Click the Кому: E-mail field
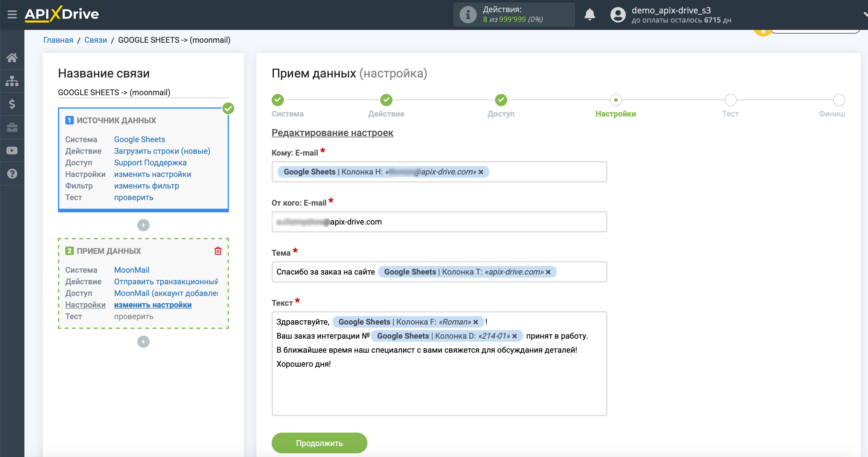 [439, 172]
